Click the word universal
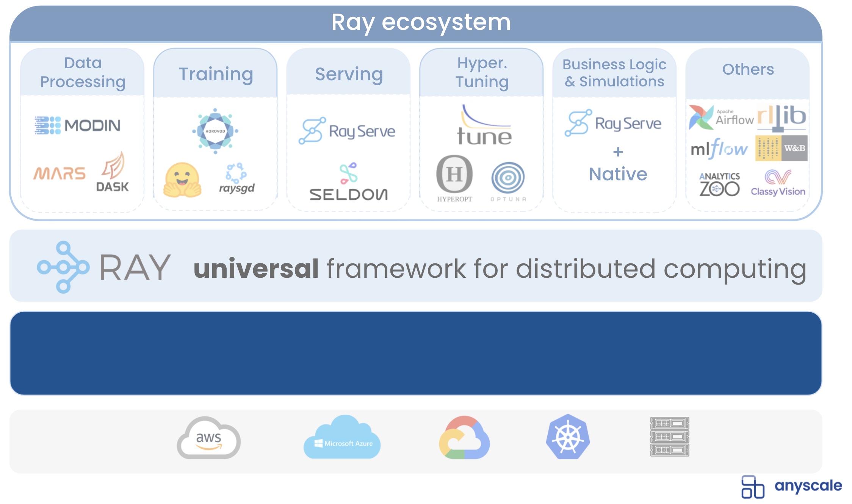The image size is (852, 504). [x=256, y=268]
